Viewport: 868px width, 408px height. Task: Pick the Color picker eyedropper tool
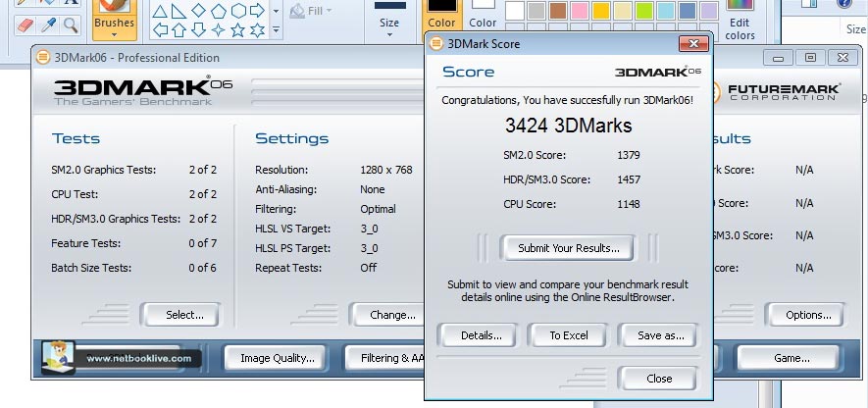pos(49,25)
